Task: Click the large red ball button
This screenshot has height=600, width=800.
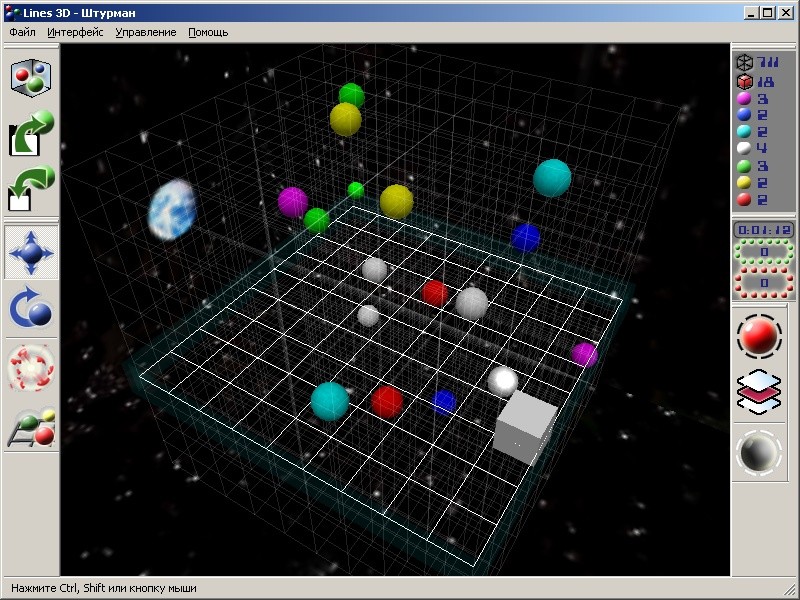Action: (759, 336)
